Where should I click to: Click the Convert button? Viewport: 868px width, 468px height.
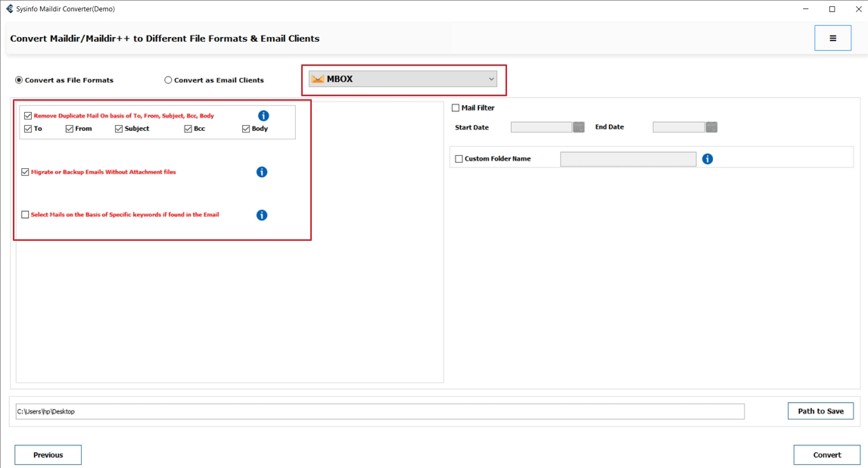(827, 454)
